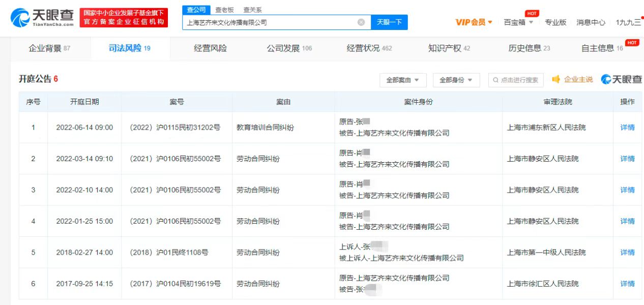Open 详情 for the 教育培训合同纠纷 case

pyautogui.click(x=627, y=128)
